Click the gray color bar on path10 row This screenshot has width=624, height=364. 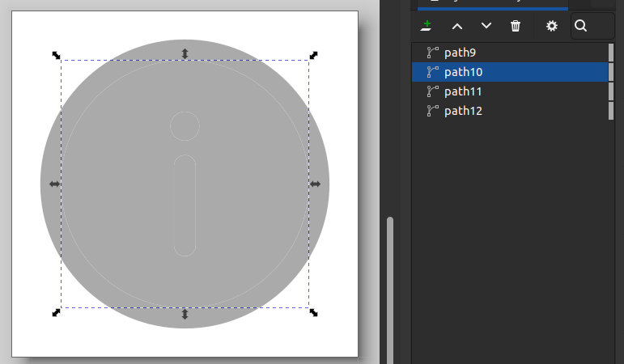pos(610,72)
